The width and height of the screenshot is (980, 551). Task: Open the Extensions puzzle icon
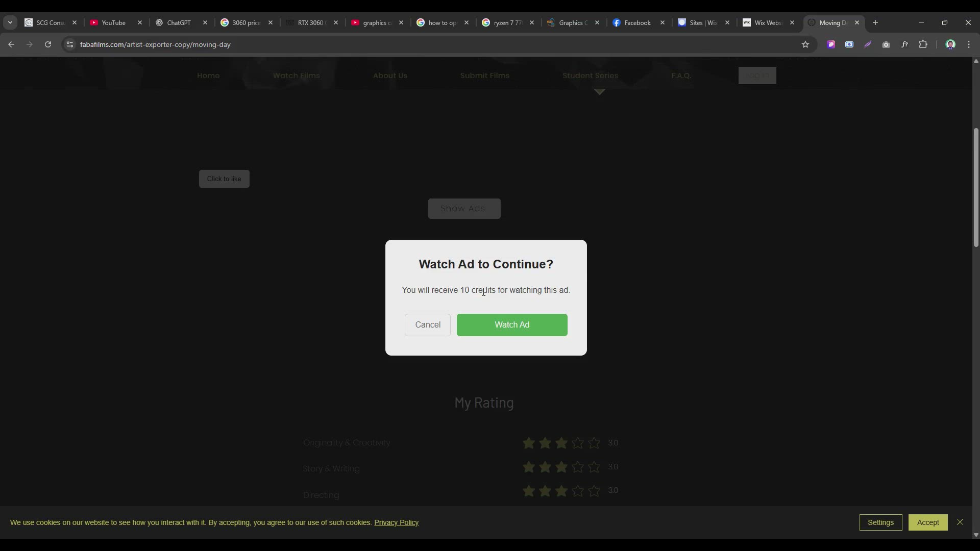[x=923, y=44]
